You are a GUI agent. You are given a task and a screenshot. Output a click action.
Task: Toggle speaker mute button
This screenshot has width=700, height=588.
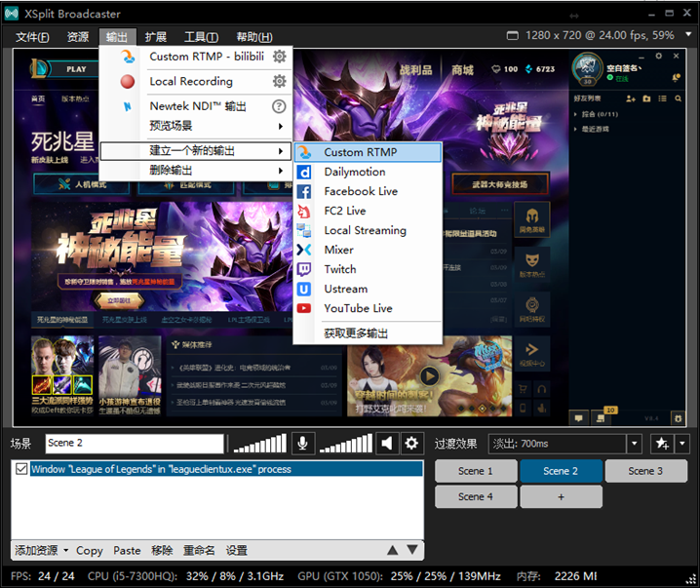tap(387, 444)
